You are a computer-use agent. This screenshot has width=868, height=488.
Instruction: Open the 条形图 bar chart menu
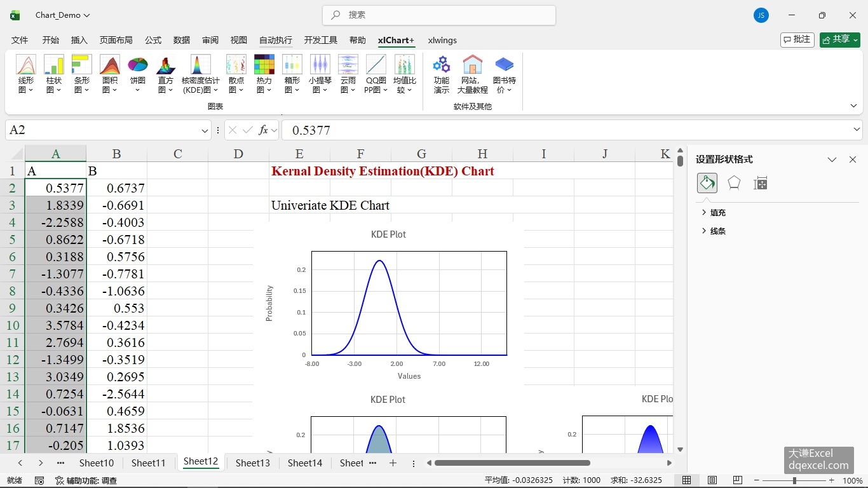coord(82,74)
